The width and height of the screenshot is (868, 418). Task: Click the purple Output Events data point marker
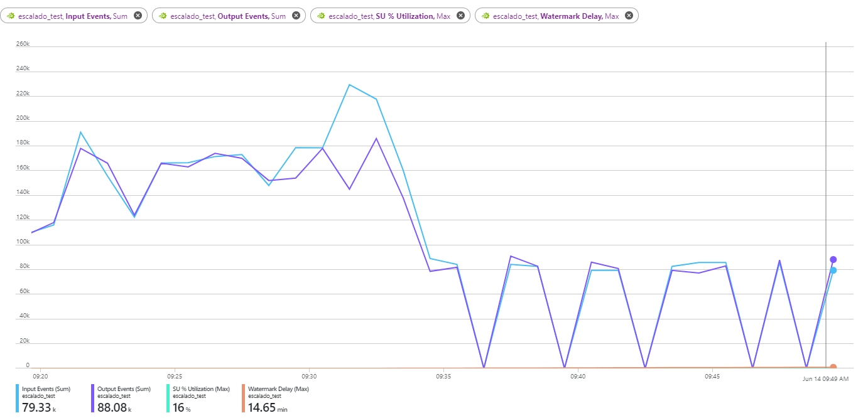pyautogui.click(x=833, y=259)
